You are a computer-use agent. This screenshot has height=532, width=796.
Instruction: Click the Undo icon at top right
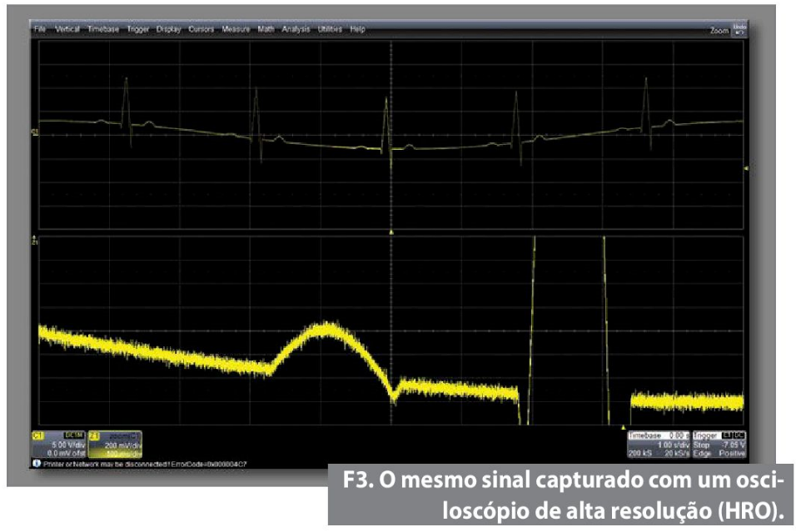click(740, 28)
